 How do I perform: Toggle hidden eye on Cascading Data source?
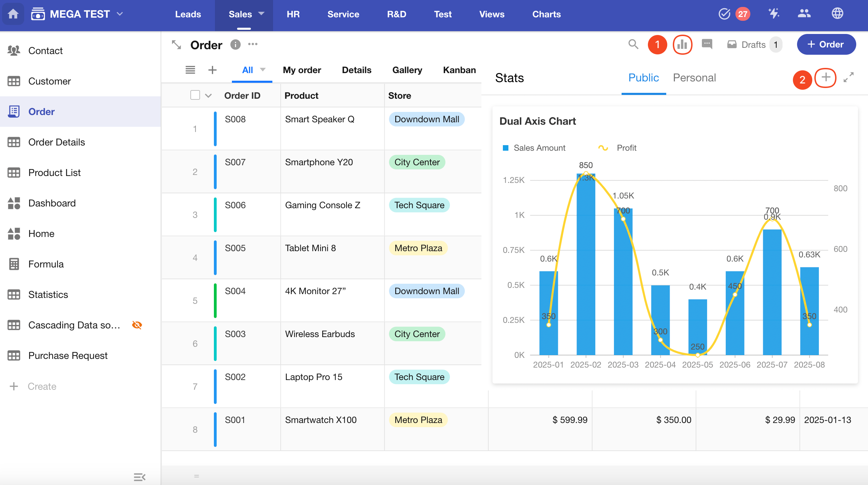coord(137,325)
